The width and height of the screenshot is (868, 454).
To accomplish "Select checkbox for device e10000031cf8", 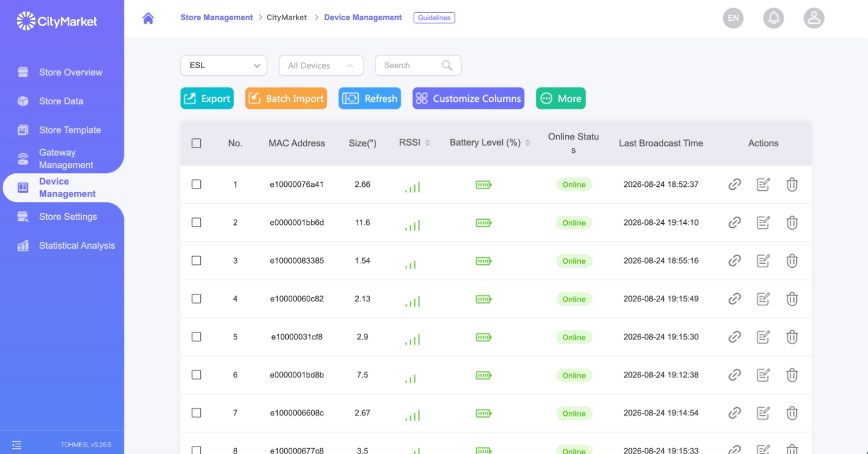I will pos(196,337).
